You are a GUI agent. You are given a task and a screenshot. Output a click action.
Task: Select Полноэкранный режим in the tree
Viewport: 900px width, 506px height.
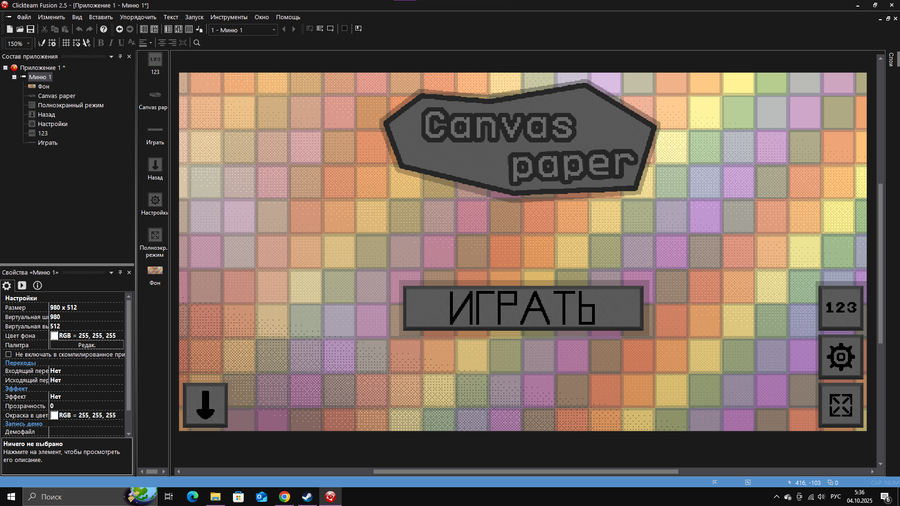coord(71,105)
